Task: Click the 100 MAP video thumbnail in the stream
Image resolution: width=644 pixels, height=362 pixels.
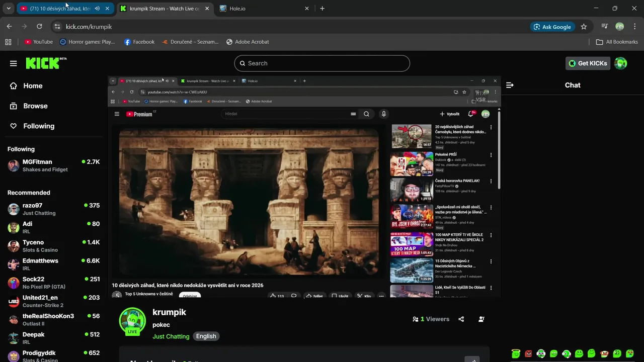Action: 412,244
